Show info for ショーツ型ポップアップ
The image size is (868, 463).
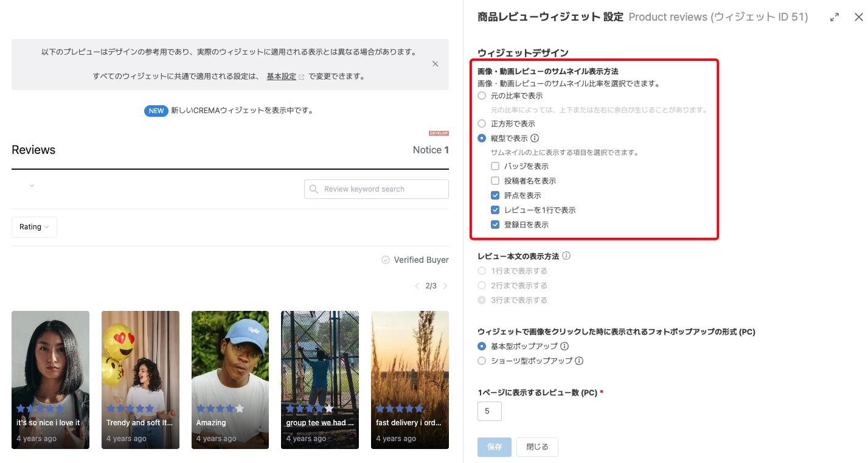[x=579, y=361]
